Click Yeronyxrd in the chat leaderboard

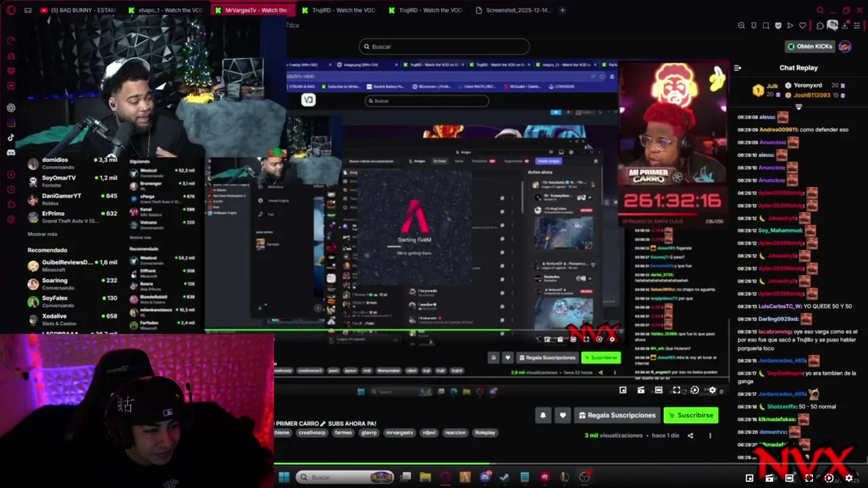tap(808, 85)
